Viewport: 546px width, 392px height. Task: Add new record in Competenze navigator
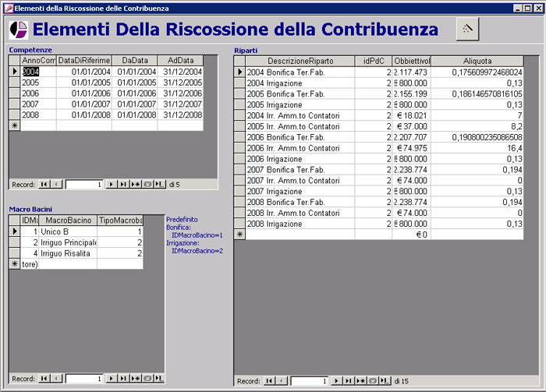click(x=136, y=185)
